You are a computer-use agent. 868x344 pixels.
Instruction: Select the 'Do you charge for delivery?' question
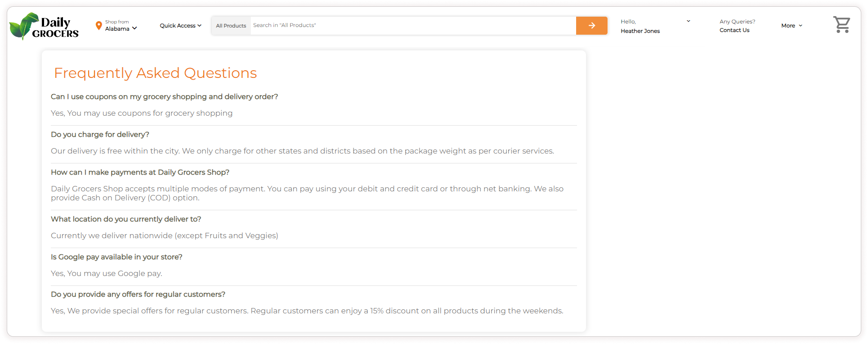(100, 135)
